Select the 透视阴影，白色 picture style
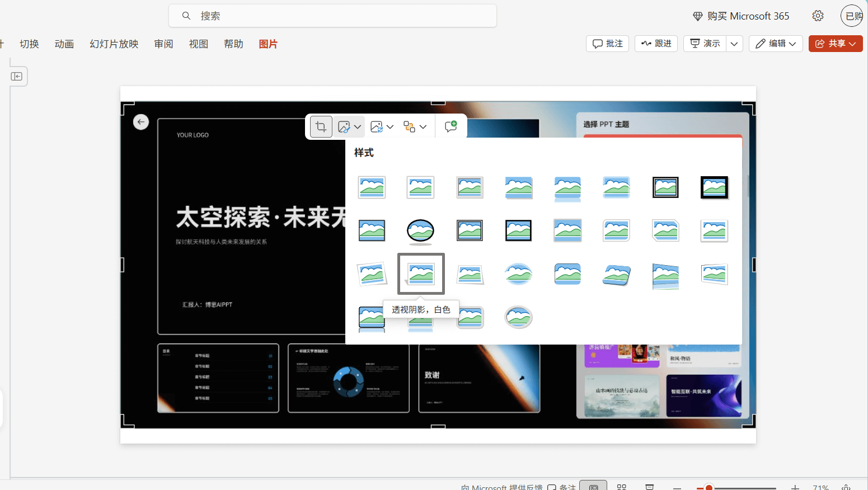Viewport: 868px width, 490px height. (420, 274)
